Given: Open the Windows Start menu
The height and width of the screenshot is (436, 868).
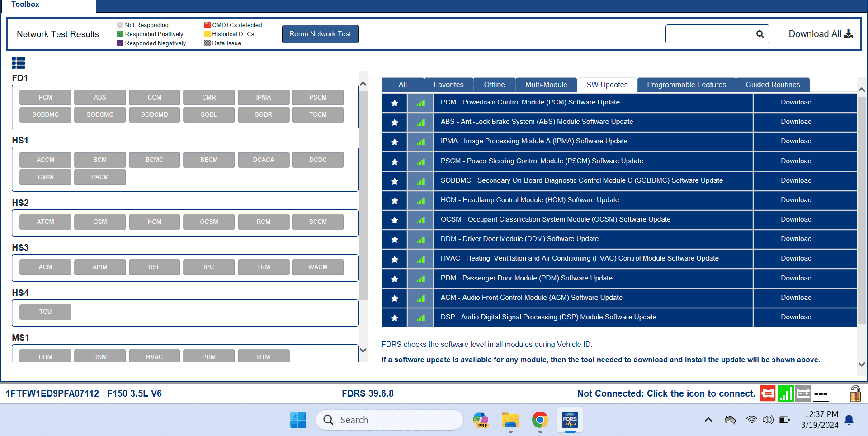Looking at the screenshot, I should (298, 420).
